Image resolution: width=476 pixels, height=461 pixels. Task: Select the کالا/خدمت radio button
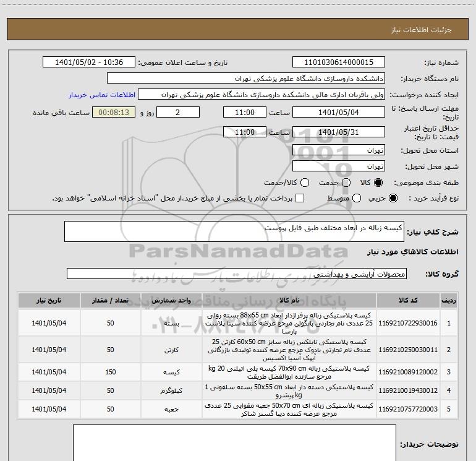305,183
